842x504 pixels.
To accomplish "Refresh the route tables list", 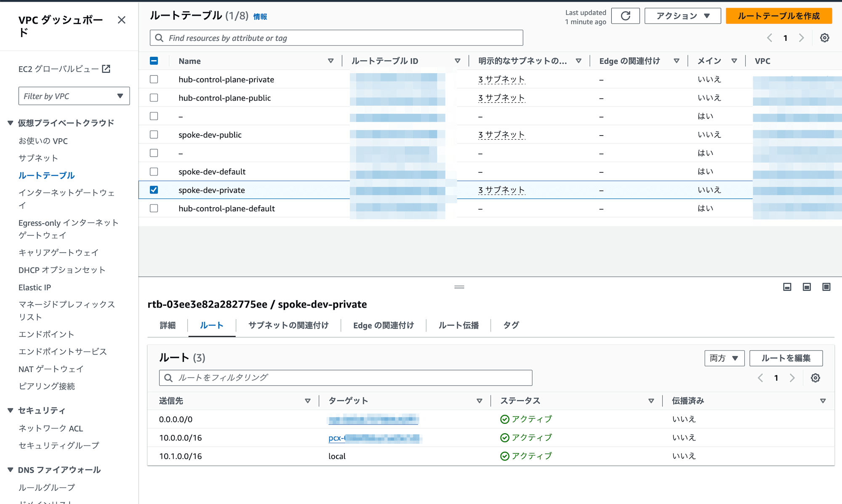I will click(x=626, y=16).
